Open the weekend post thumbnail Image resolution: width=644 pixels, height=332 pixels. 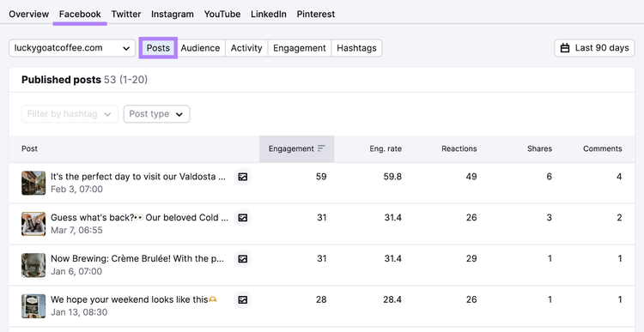click(33, 306)
